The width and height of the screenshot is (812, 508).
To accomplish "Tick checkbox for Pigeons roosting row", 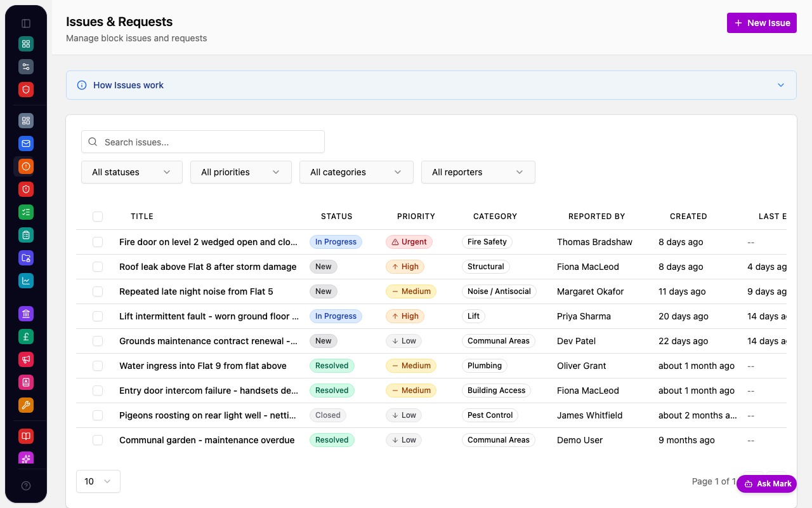I will click(98, 415).
